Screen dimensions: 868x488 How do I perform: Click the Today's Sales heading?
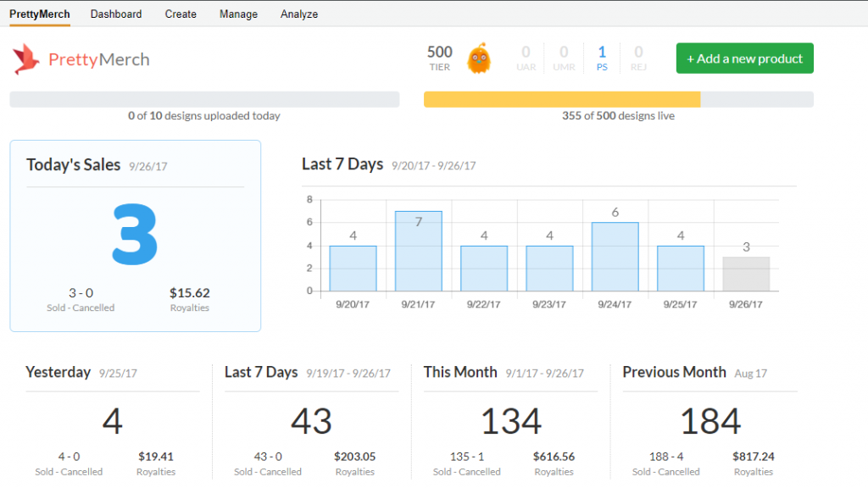(x=74, y=165)
